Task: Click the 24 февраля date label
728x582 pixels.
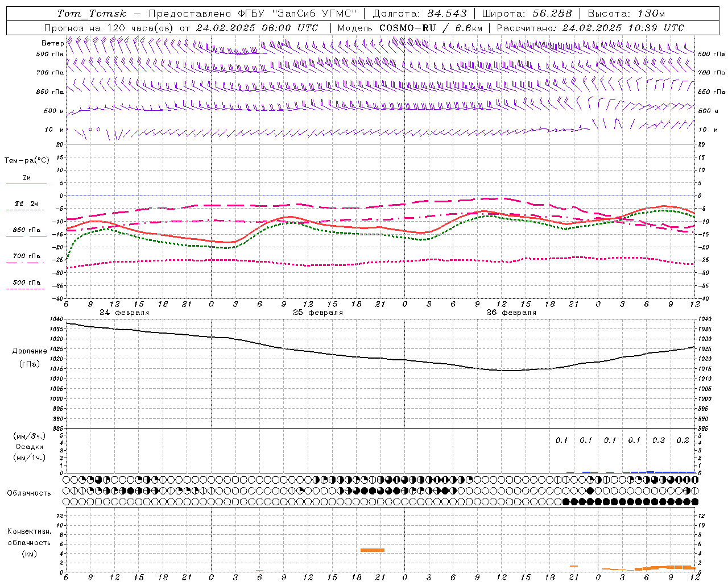Action: 124,313
